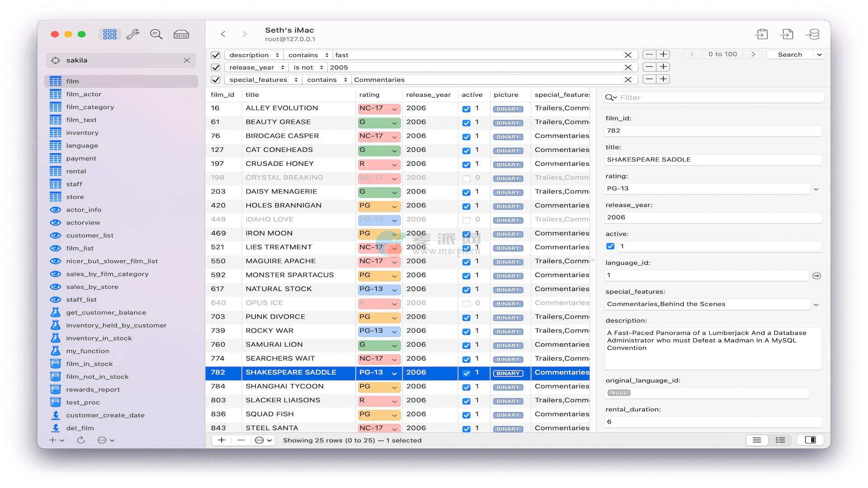Click the database servers icon at top right
The height and width of the screenshot is (488, 868).
coord(812,34)
